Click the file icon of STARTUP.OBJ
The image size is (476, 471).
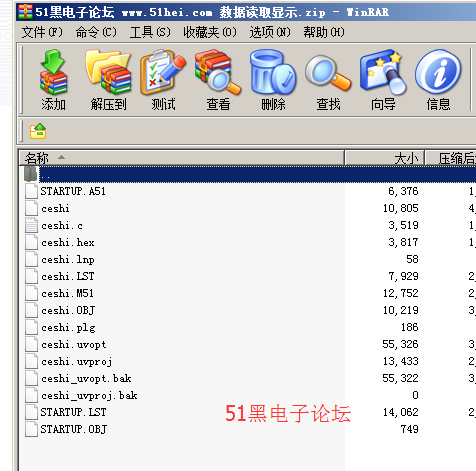click(x=31, y=429)
